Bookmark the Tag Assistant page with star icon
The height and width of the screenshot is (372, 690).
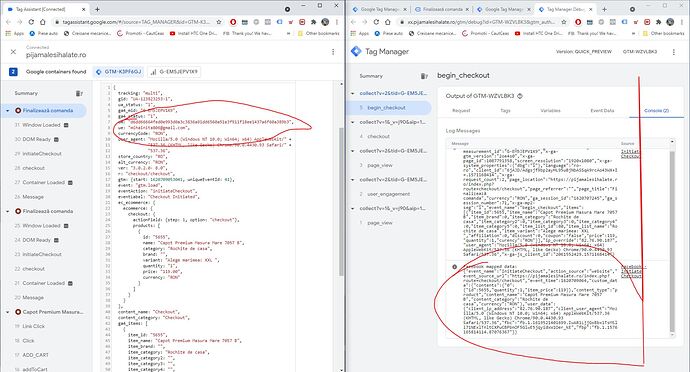[x=219, y=22]
